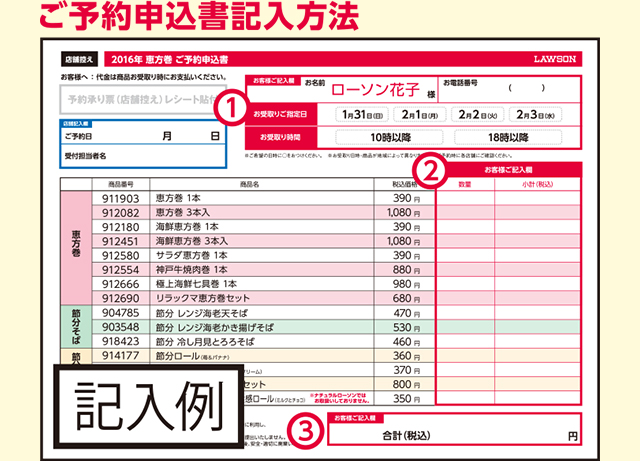The height and width of the screenshot is (461, 640).
Task: Click the 節分ロール product name
Action: [x=192, y=356]
